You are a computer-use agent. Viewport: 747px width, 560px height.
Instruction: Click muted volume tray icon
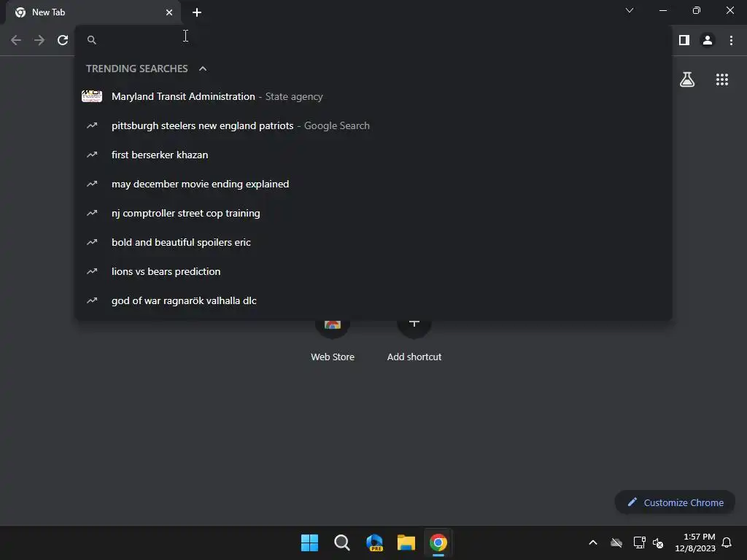[659, 542]
